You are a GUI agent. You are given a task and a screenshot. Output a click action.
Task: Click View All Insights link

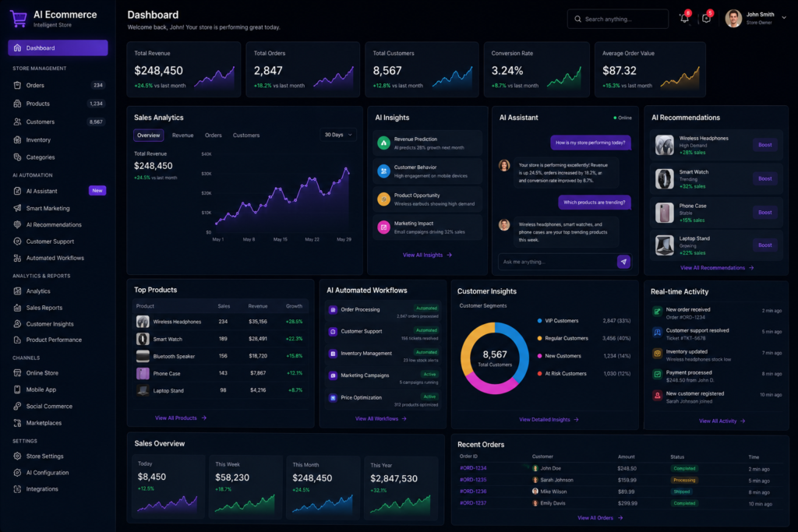428,255
